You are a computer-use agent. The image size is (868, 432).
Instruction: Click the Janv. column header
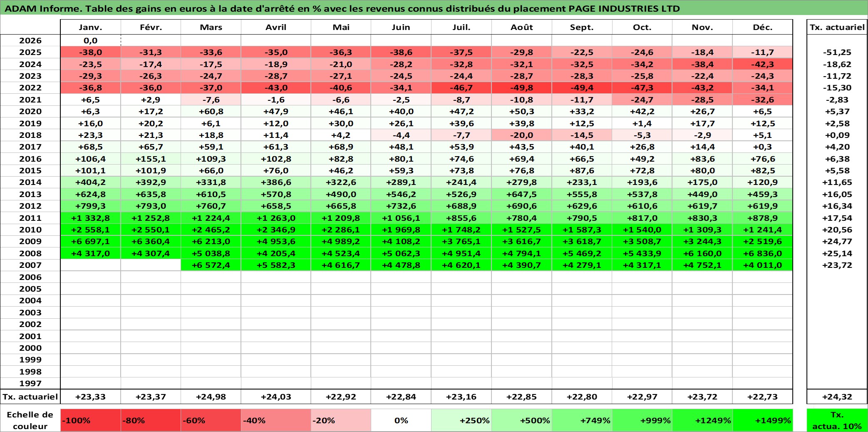(90, 27)
